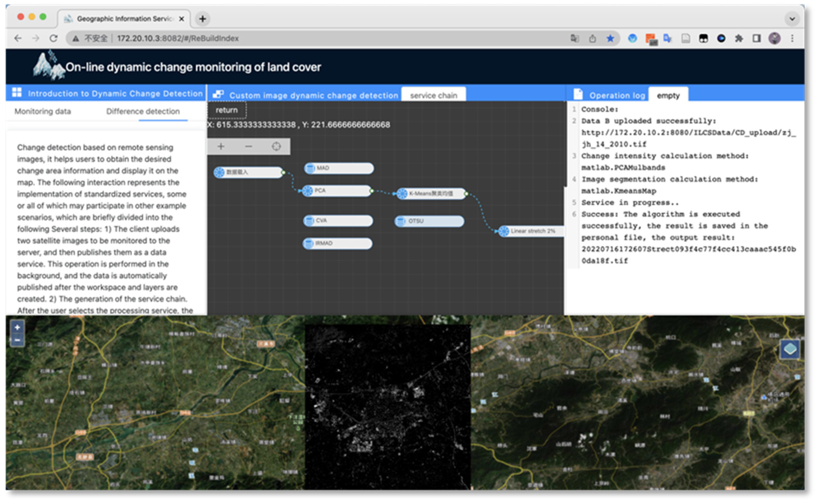Image resolution: width=815 pixels, height=504 pixels.
Task: Select the OTSU segmentation node
Action: point(429,221)
